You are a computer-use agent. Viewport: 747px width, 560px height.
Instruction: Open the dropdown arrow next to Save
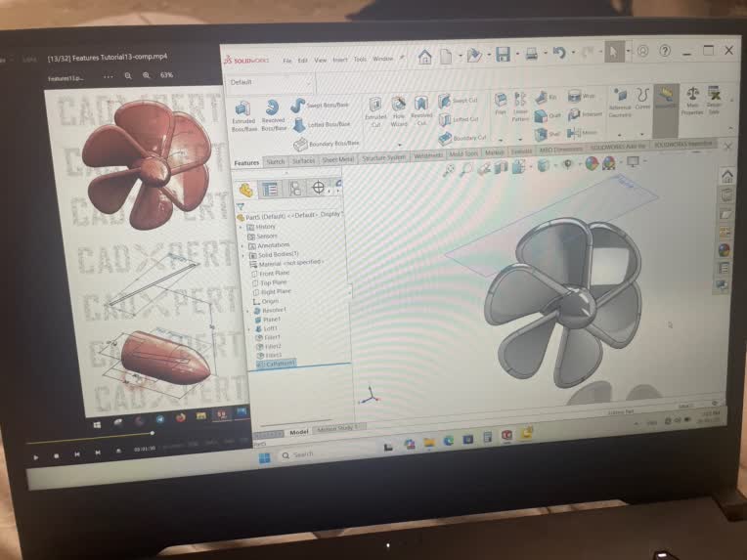tap(517, 54)
